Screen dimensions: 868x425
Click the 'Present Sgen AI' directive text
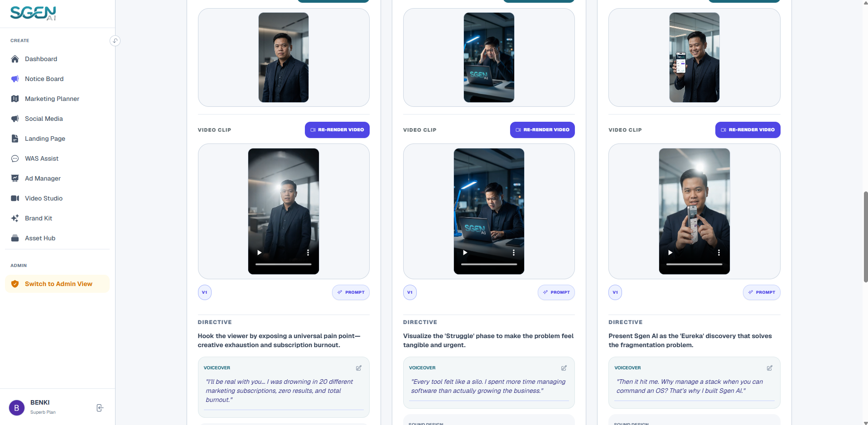click(690, 340)
